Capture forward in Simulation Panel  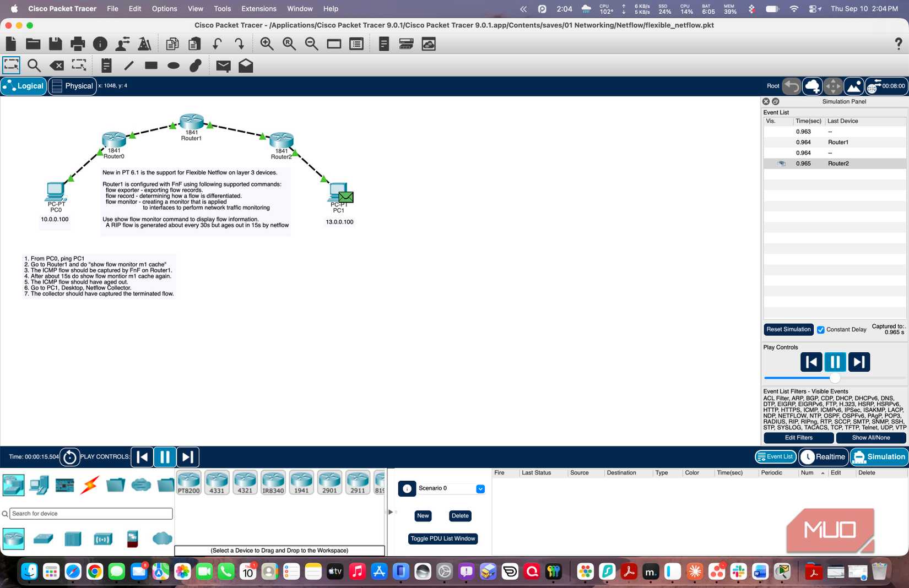point(859,362)
